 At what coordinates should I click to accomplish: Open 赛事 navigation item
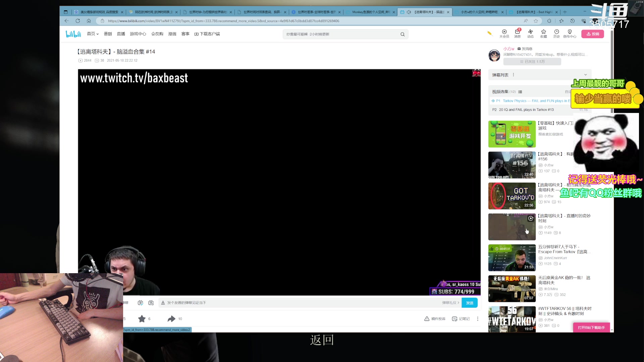click(185, 34)
